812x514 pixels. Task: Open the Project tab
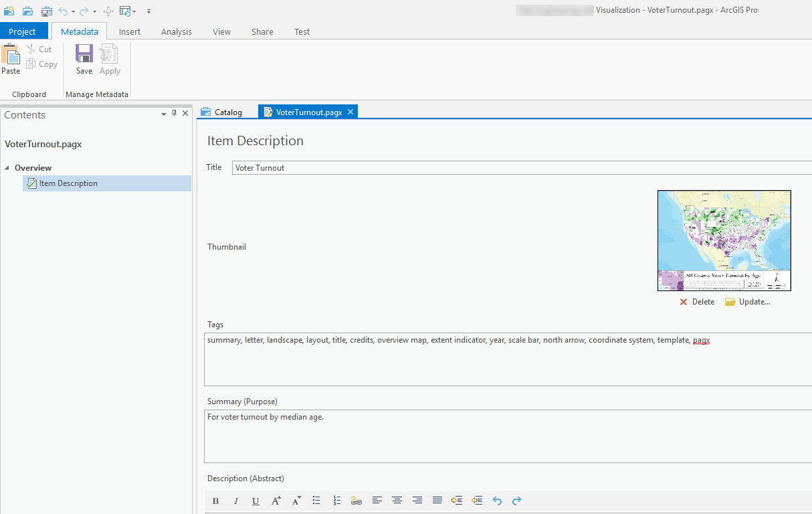pos(23,31)
